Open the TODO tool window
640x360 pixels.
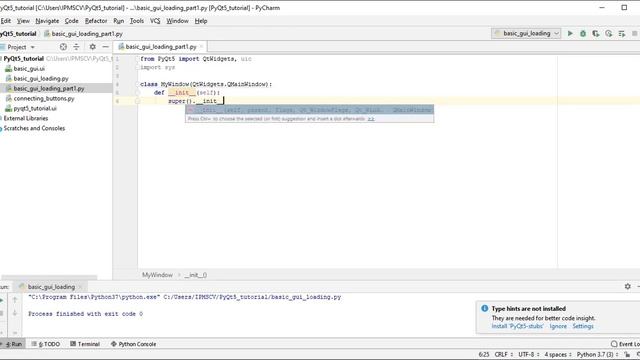pyautogui.click(x=46, y=344)
